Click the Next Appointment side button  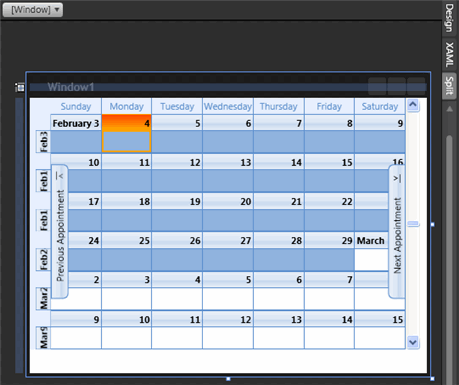[x=397, y=231]
